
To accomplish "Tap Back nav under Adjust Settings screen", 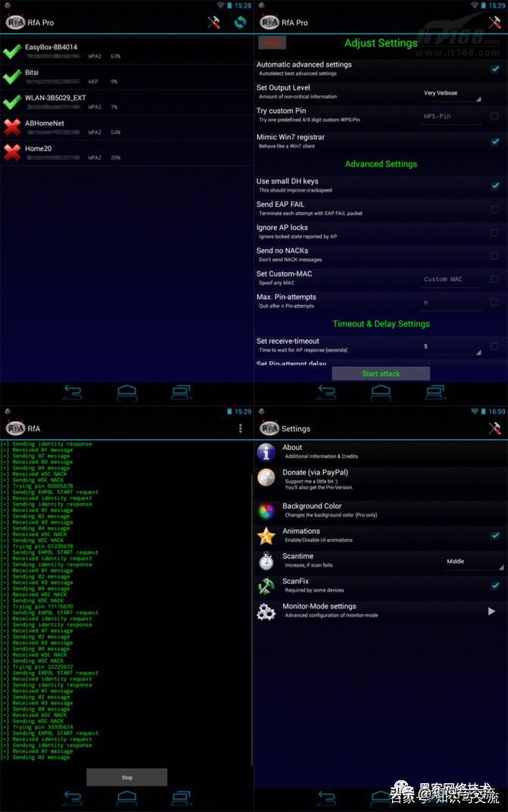I will (x=327, y=393).
